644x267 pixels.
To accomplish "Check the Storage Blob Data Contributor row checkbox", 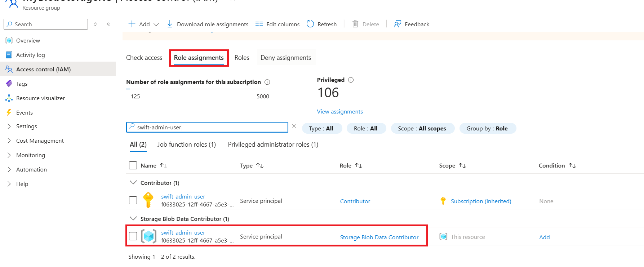I will coord(133,236).
